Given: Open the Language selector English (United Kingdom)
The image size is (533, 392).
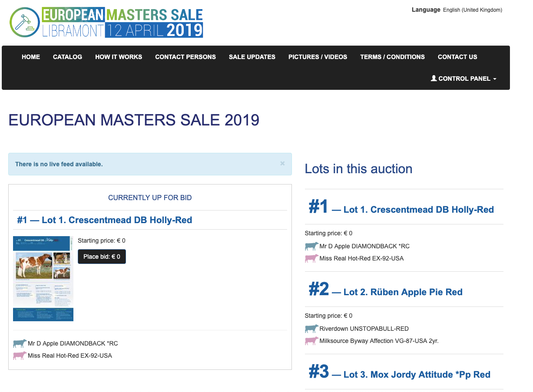Looking at the screenshot, I should [472, 10].
